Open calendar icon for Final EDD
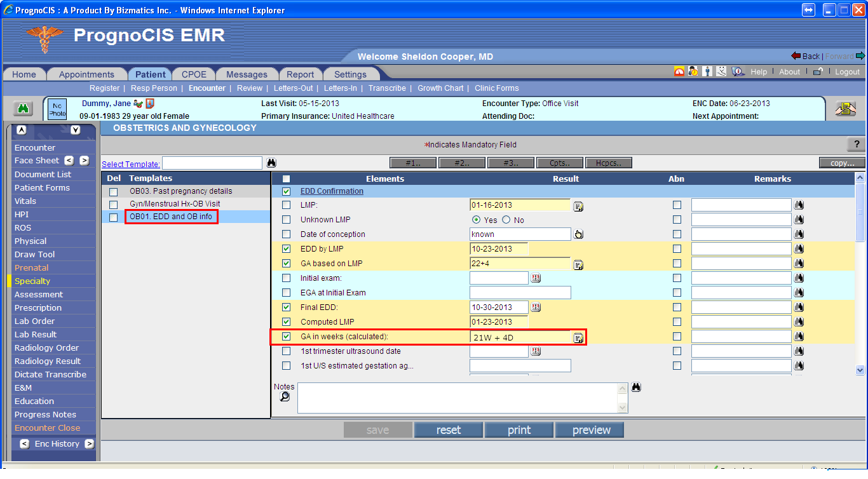 [x=536, y=307]
